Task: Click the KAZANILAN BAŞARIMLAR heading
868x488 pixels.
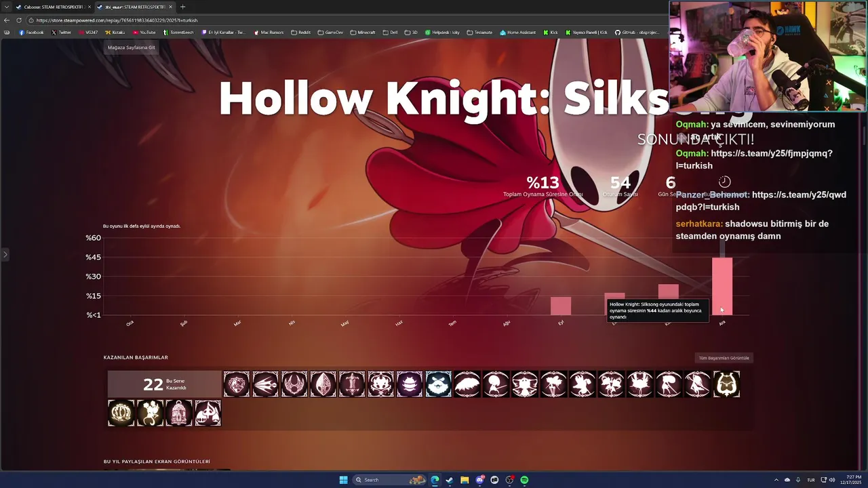Action: tap(136, 357)
